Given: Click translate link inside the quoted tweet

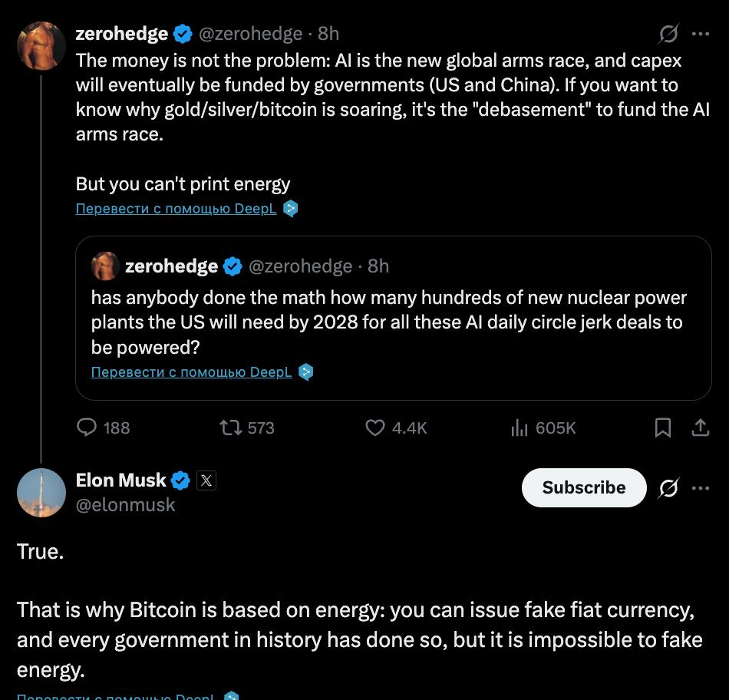Looking at the screenshot, I should pos(191,372).
